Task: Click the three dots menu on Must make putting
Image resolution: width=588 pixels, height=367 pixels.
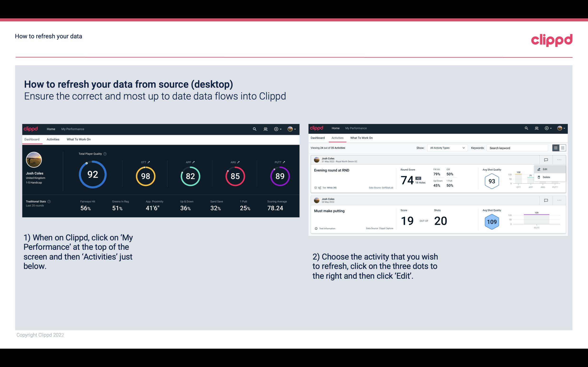Action: point(559,200)
